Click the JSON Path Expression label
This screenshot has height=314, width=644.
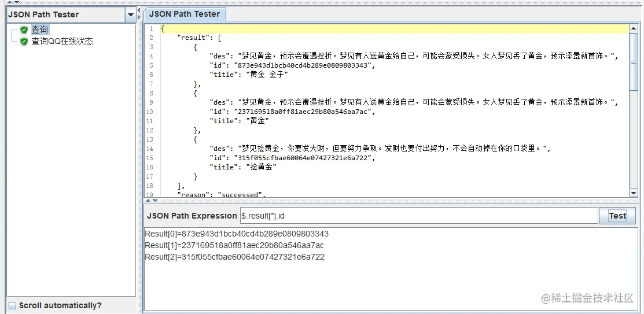pyautogui.click(x=192, y=216)
